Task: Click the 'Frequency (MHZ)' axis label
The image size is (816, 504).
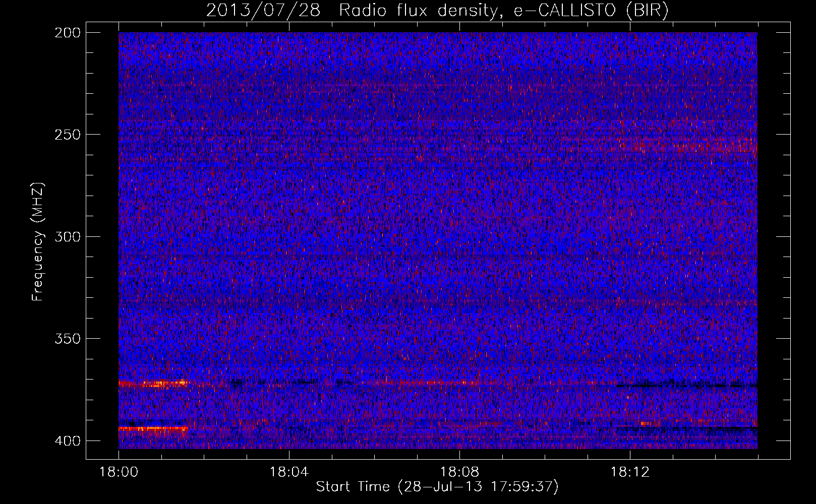Action: pos(38,242)
